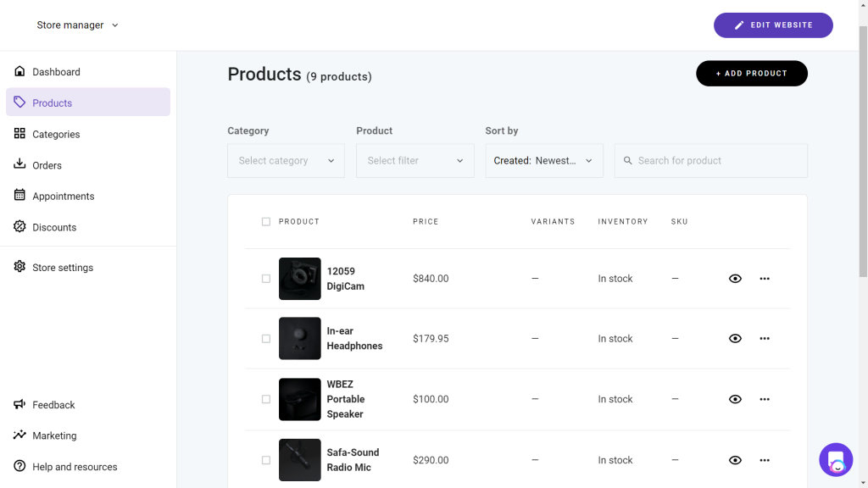Click the Dashboard home icon
The image size is (868, 488).
coord(19,71)
